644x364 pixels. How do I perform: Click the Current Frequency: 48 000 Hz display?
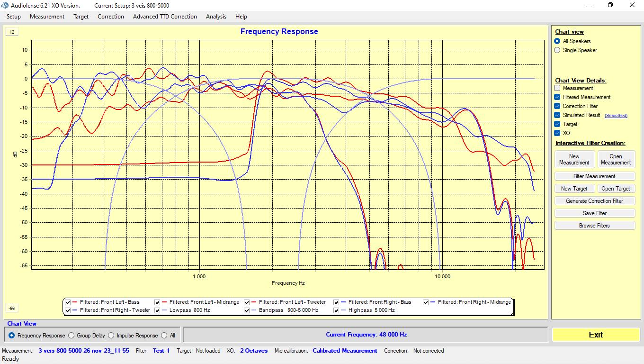tap(366, 335)
